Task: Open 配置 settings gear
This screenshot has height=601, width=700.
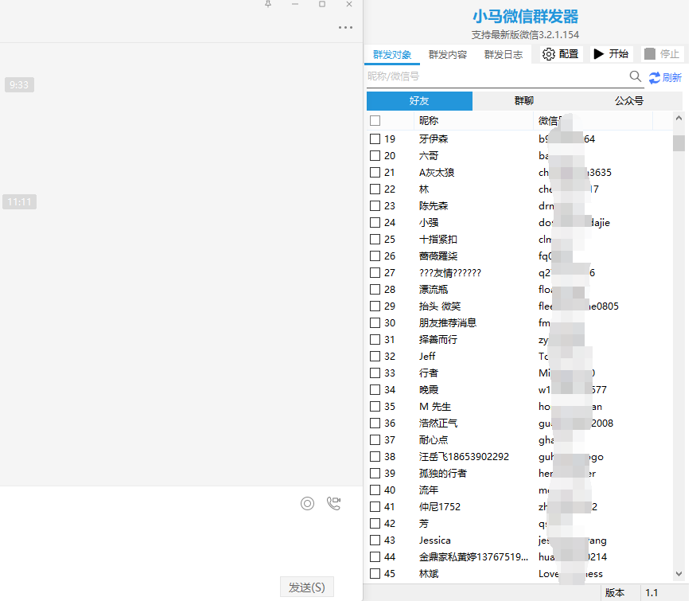Action: tap(561, 54)
